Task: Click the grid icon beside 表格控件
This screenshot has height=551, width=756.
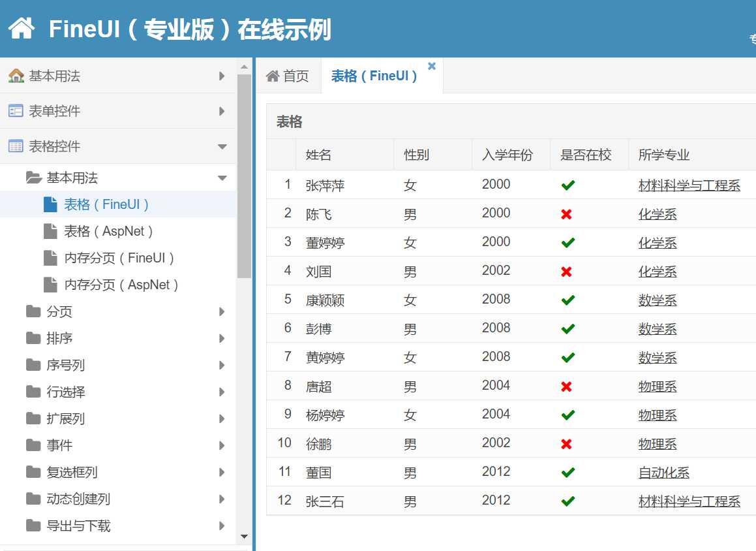Action: [16, 146]
